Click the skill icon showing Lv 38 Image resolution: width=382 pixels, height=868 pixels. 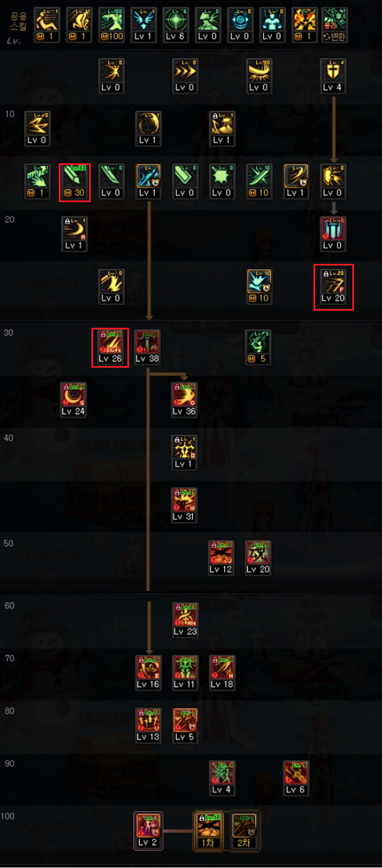click(147, 347)
